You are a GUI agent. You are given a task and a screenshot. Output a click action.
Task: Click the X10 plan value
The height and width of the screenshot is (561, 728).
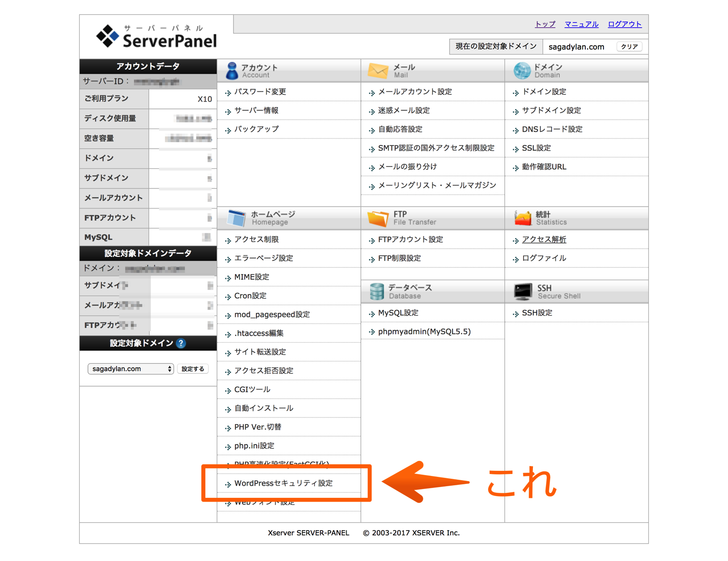pyautogui.click(x=204, y=99)
